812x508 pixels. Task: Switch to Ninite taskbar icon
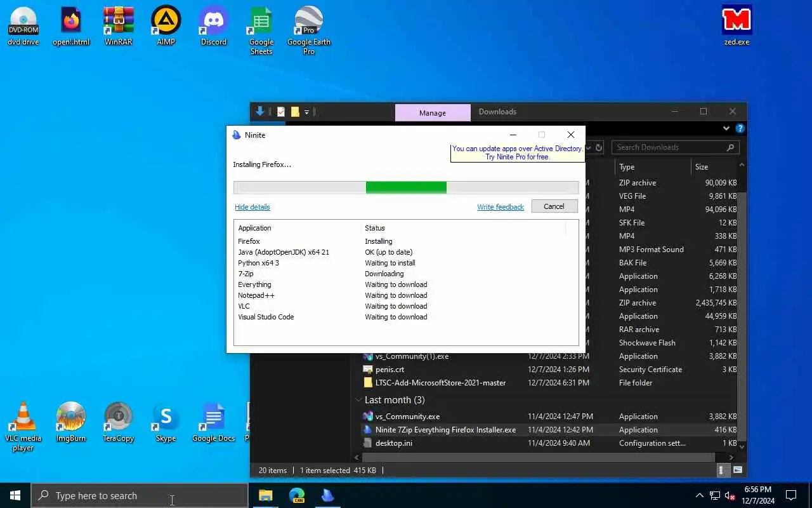tap(328, 495)
